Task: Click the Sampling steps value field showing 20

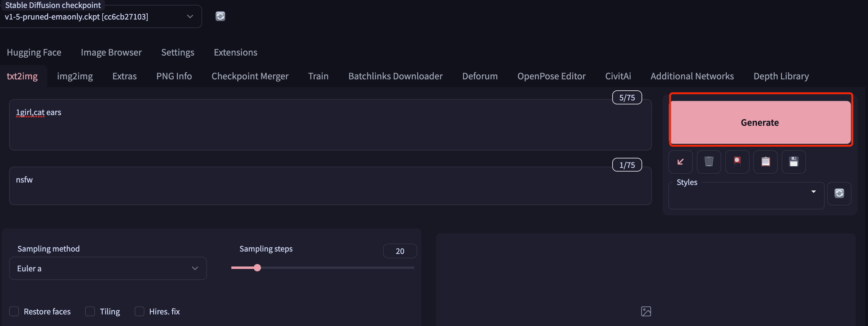Action: click(400, 251)
